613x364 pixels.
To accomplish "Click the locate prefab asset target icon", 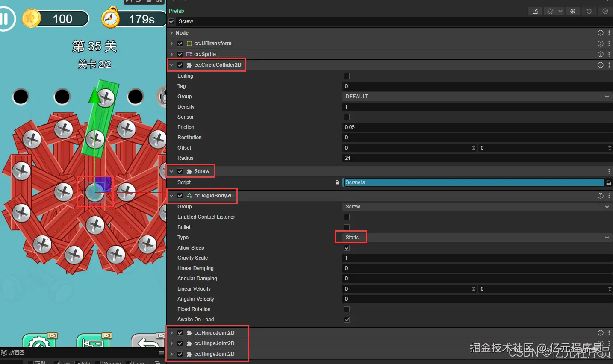I will pos(573,11).
